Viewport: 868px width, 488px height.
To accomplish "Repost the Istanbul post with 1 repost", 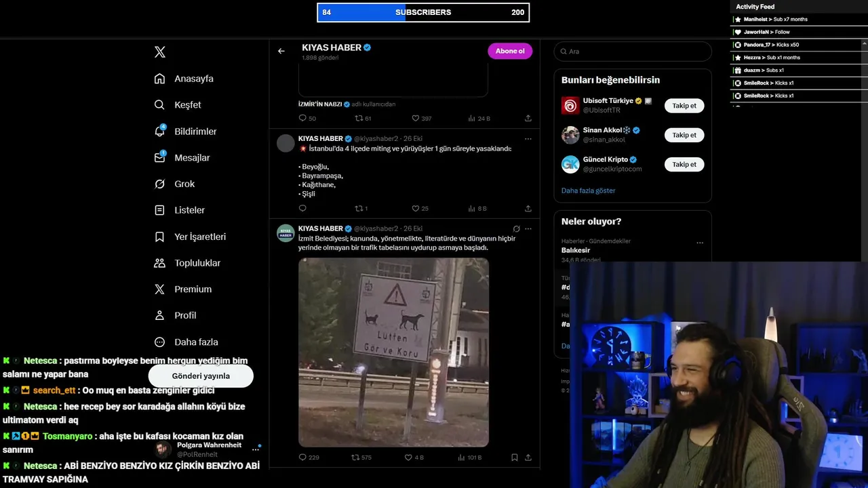I will (361, 208).
